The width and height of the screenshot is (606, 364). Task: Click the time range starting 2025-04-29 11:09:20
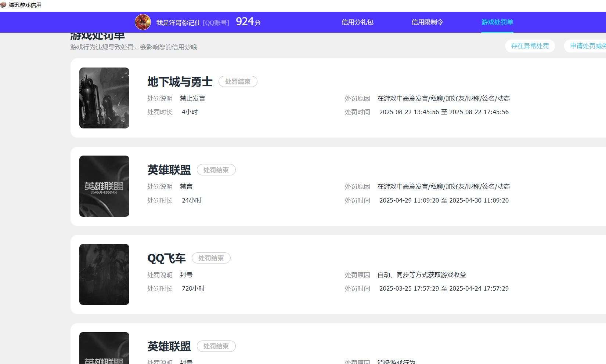[x=444, y=200]
